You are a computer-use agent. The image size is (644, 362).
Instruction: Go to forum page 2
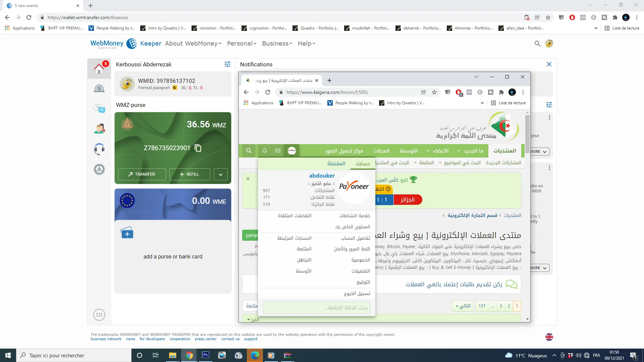coord(509,306)
